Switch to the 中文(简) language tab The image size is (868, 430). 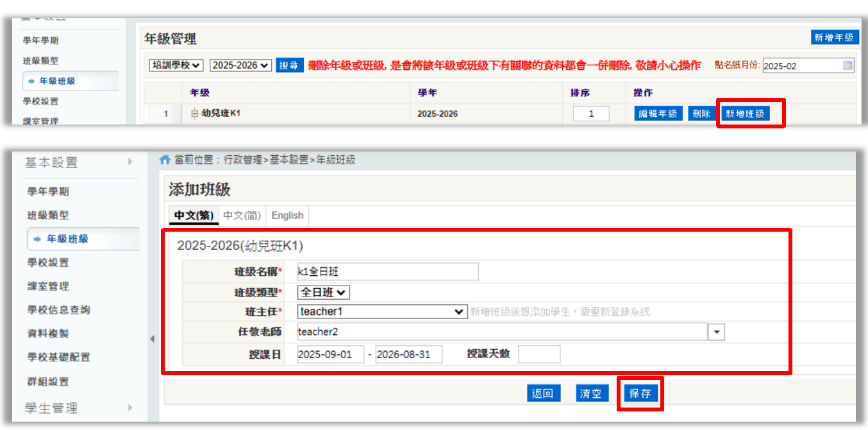[242, 216]
